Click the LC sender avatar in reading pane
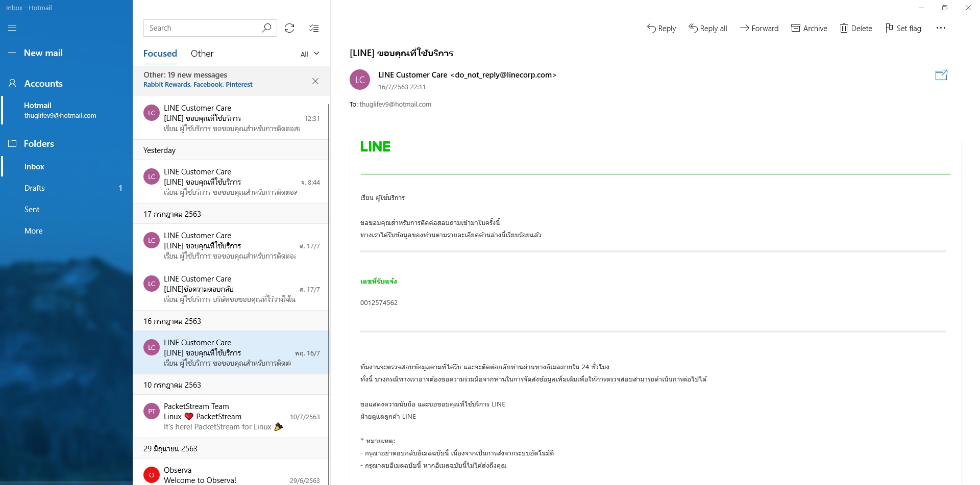Viewport: 980px width, 485px height. click(360, 80)
